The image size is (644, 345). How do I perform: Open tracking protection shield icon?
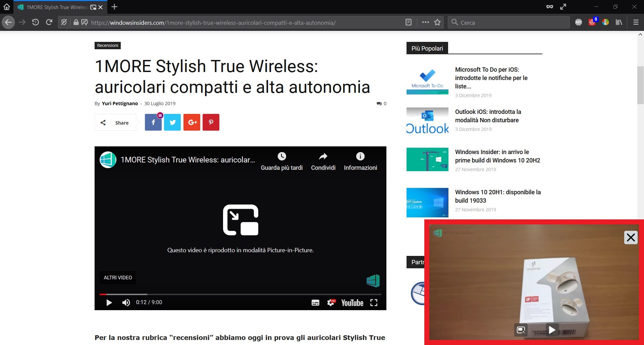(64, 22)
